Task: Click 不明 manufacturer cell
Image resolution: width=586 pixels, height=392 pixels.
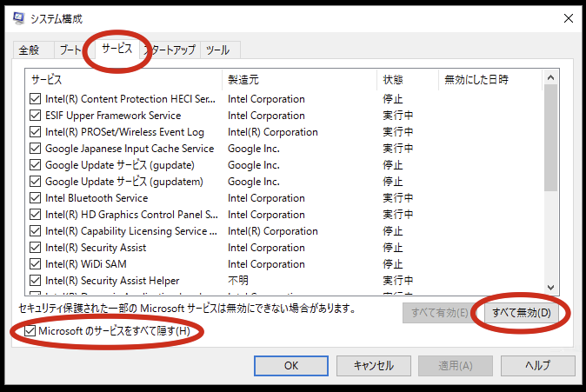Action: coord(238,281)
